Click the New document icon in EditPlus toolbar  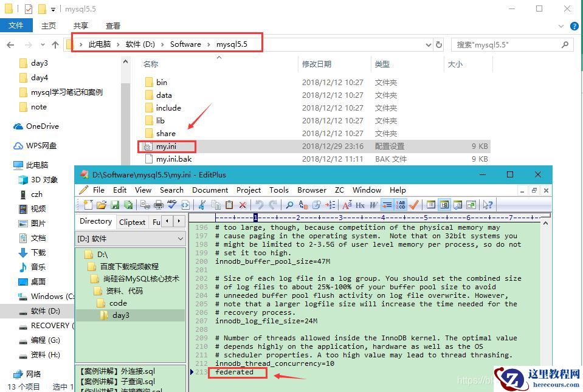click(x=88, y=205)
